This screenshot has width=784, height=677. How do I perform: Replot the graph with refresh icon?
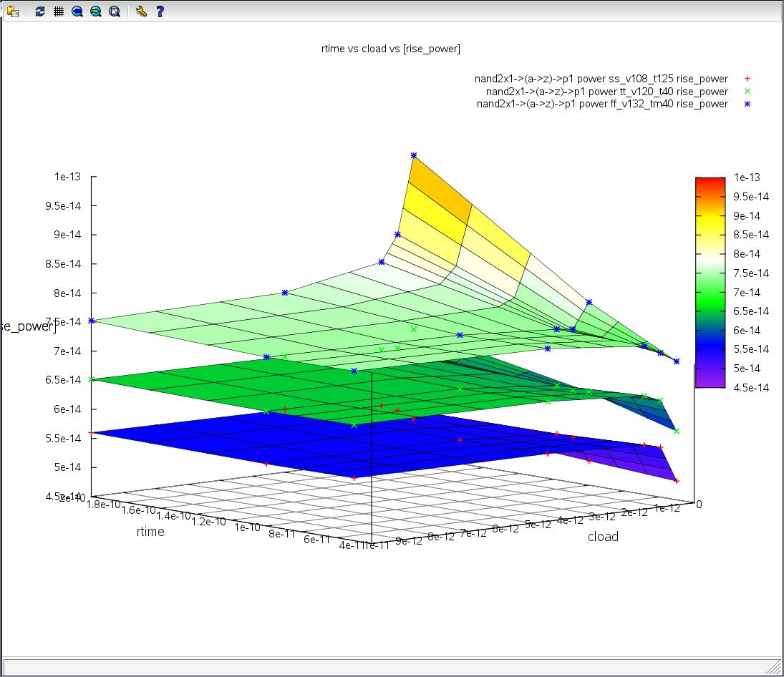click(x=40, y=11)
